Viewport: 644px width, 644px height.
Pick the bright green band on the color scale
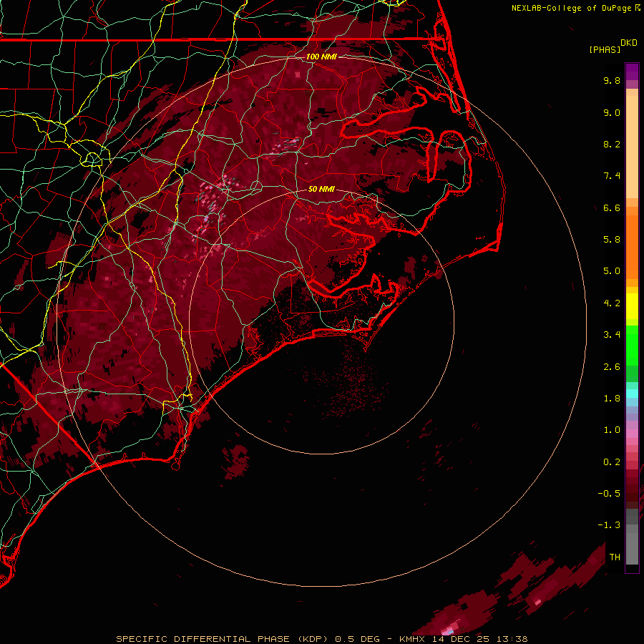click(x=632, y=346)
